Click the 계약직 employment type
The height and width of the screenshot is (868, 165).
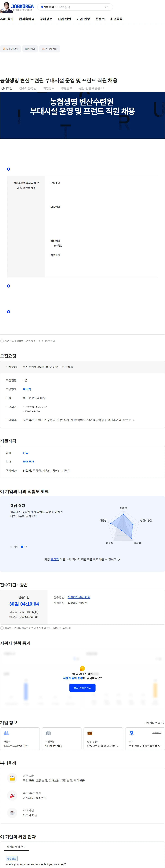27,389
